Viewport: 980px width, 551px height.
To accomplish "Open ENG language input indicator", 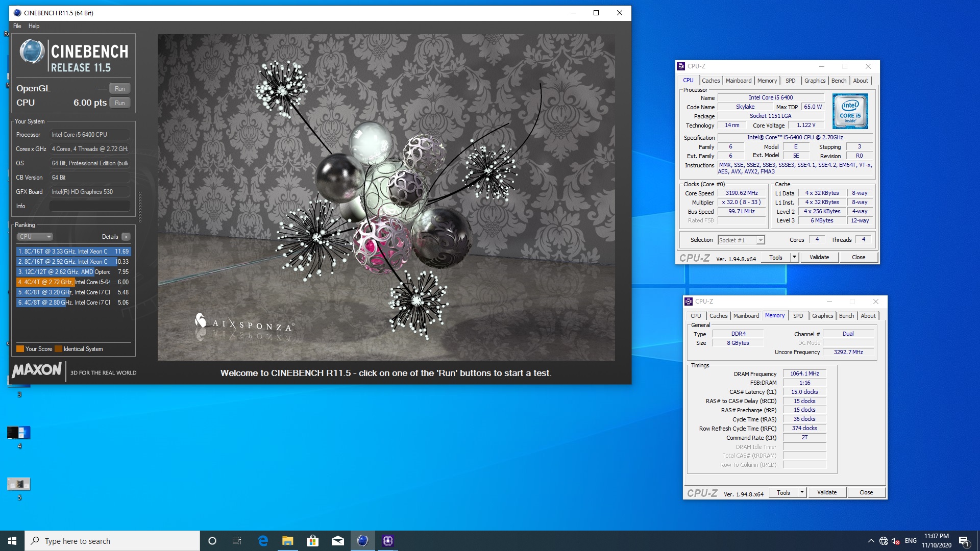I will [911, 541].
